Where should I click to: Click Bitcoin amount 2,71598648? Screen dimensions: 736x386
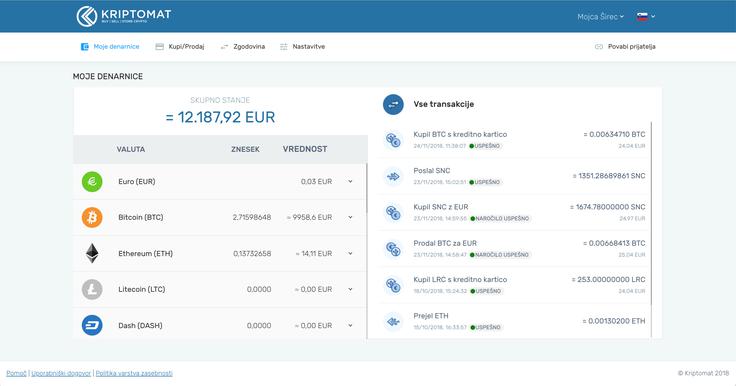[252, 217]
